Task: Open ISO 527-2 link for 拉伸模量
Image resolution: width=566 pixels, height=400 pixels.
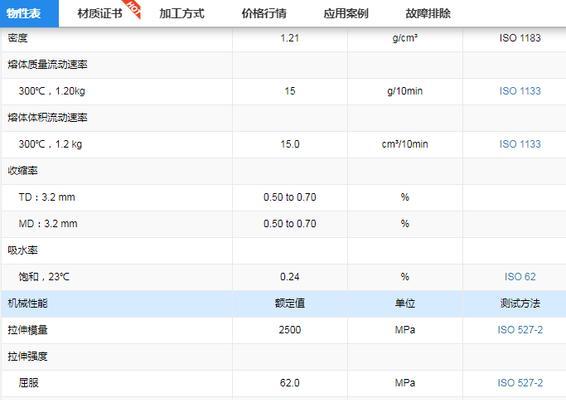Action: 520,330
